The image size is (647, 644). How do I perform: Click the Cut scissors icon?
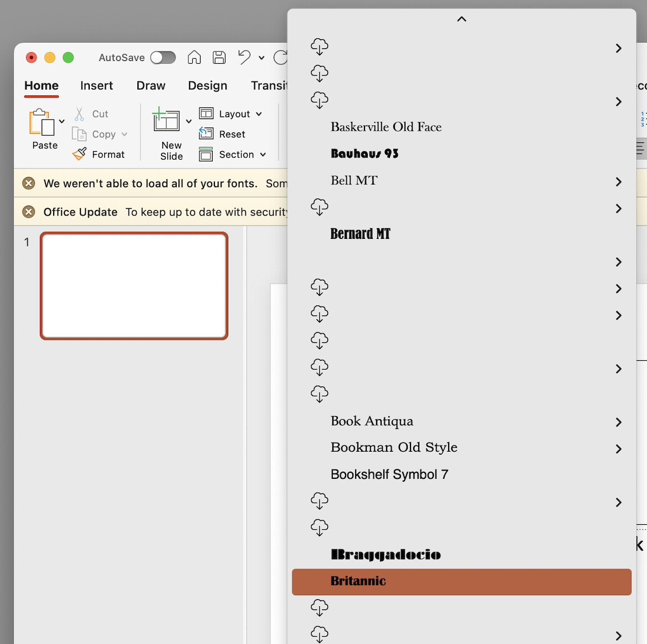pyautogui.click(x=79, y=114)
